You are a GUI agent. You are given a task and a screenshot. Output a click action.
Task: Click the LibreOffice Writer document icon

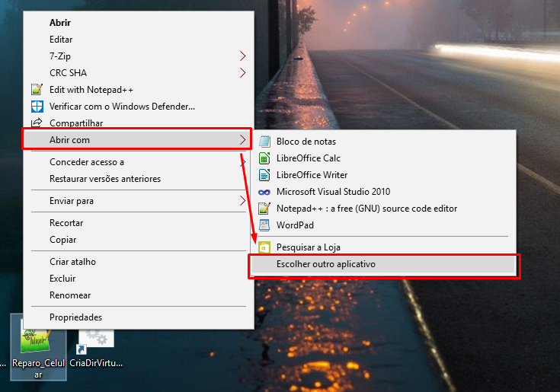click(264, 175)
